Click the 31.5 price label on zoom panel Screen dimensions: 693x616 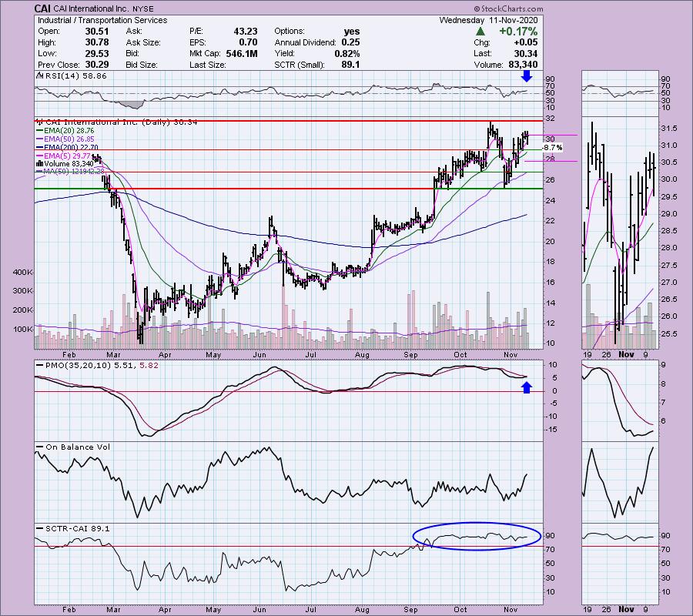[x=669, y=129]
